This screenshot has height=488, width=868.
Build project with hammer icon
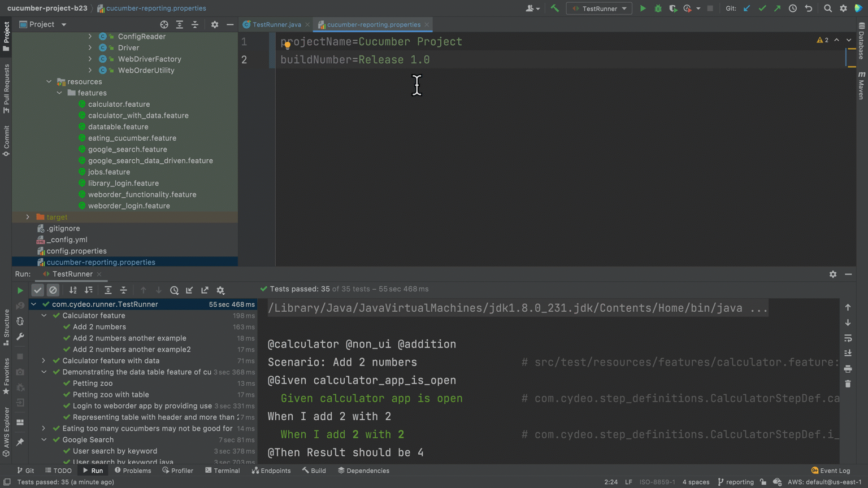pos(554,8)
